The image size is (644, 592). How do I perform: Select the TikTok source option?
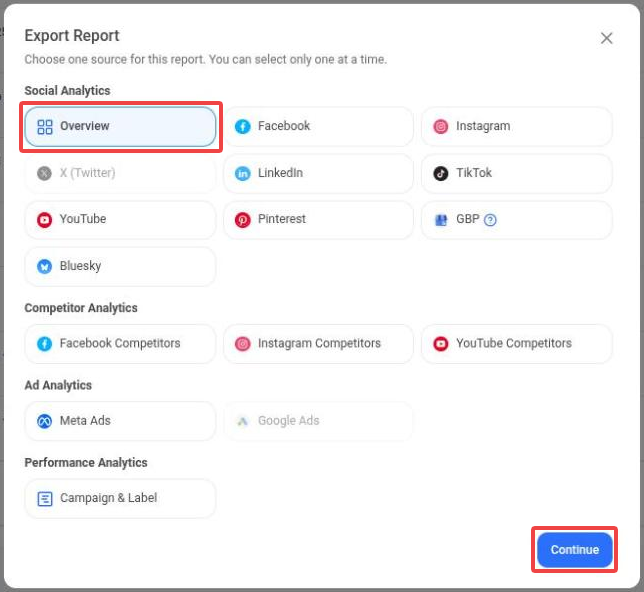pos(517,173)
